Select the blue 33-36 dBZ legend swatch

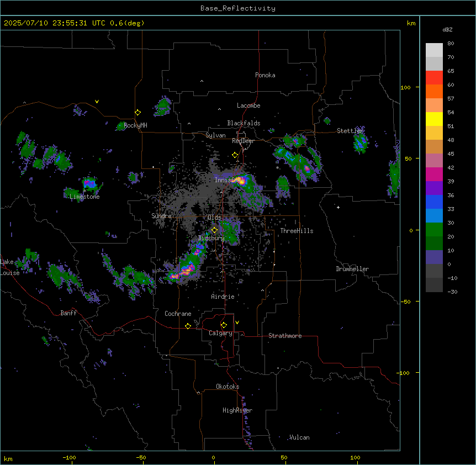(x=434, y=202)
